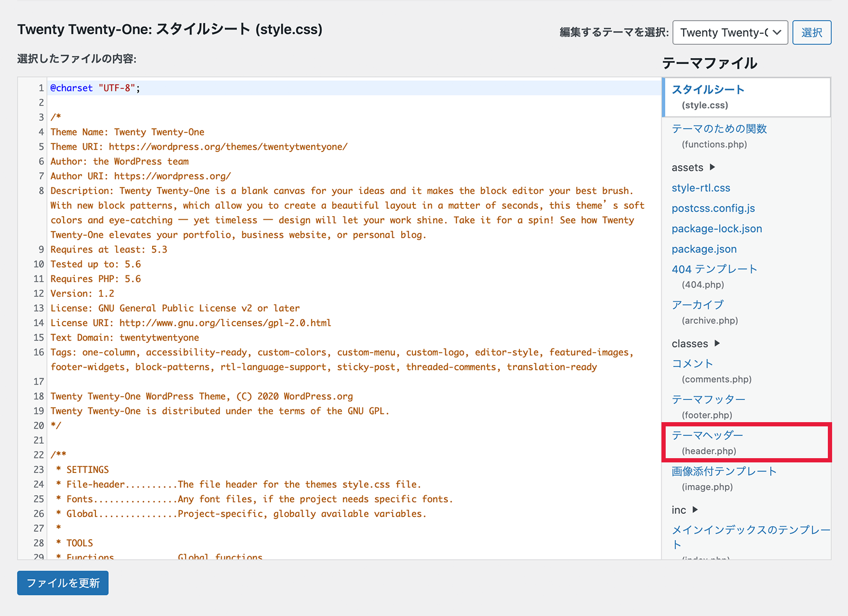
Task: Open package.json file
Action: [704, 249]
